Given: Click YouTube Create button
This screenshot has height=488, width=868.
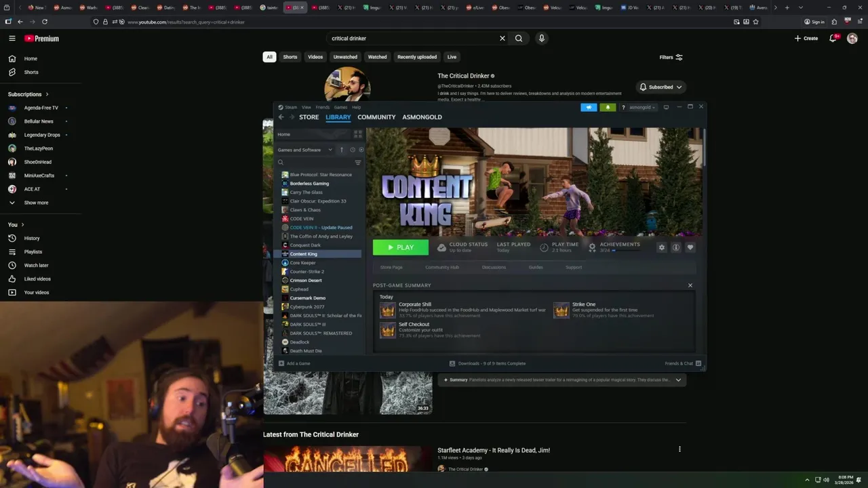Looking at the screenshot, I should click(806, 39).
